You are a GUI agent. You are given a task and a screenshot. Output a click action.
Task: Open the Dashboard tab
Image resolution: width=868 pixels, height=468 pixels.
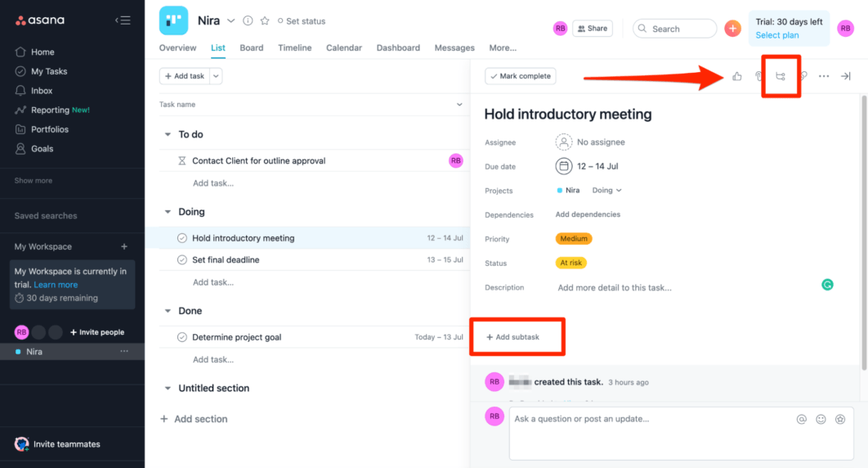[x=398, y=47]
